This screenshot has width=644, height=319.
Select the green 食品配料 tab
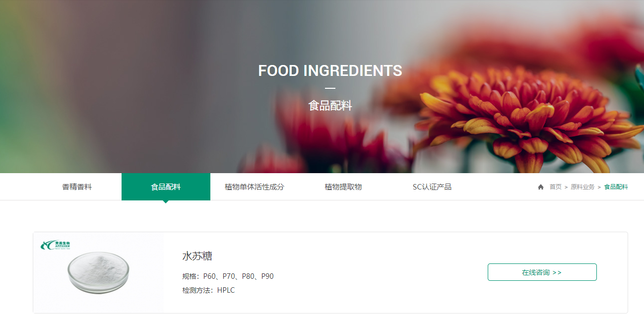click(166, 187)
